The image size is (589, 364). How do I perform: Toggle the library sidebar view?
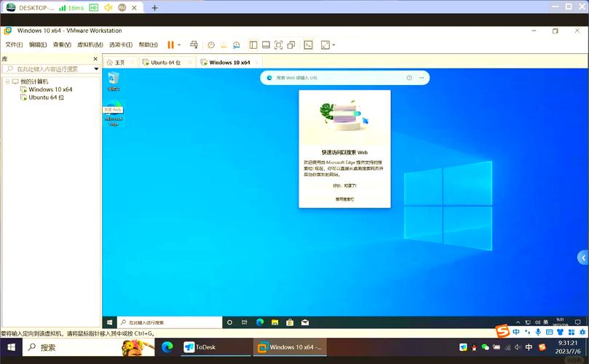coord(253,44)
